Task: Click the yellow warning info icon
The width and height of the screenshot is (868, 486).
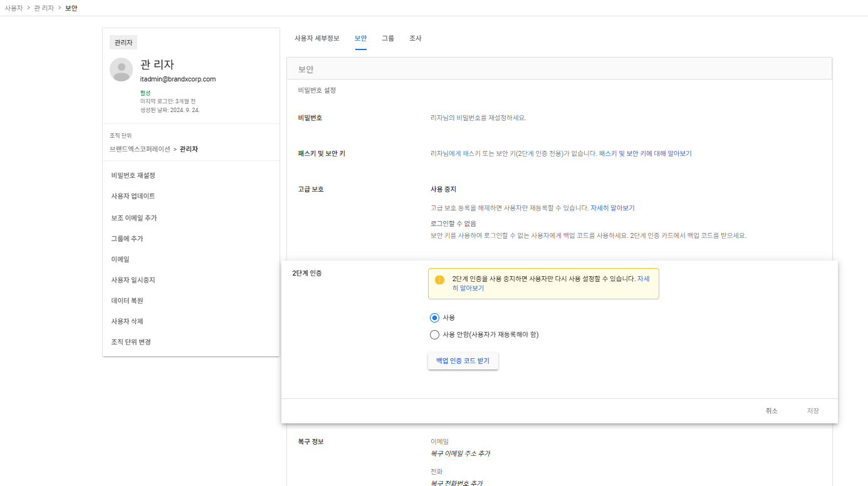Action: tap(439, 280)
